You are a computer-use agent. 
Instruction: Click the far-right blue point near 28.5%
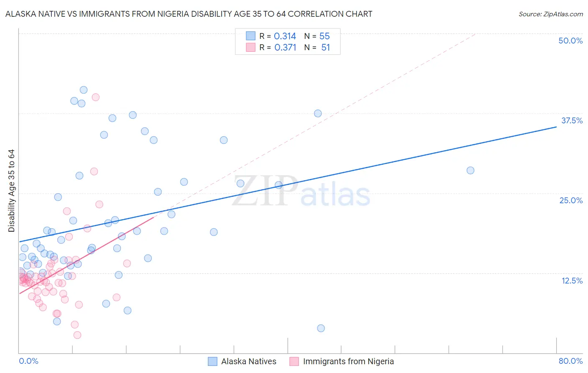click(470, 170)
